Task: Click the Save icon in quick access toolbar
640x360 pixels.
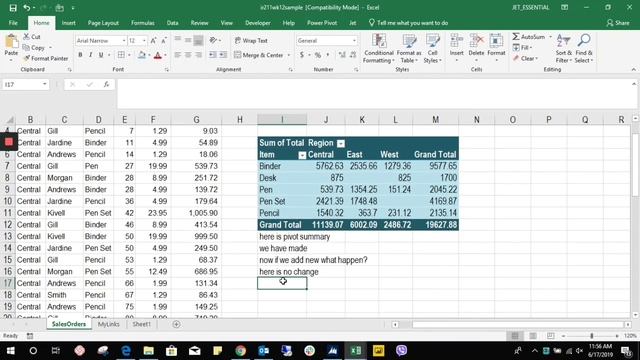Action: pos(13,8)
